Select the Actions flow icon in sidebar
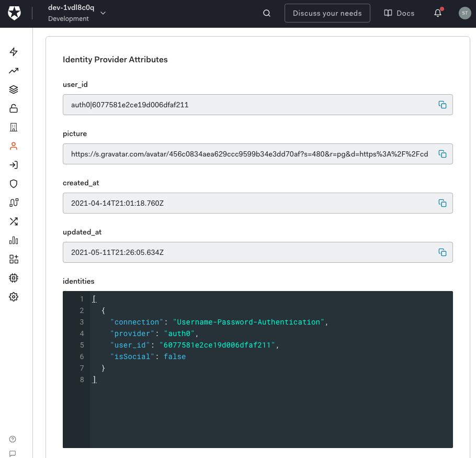The width and height of the screenshot is (476, 458). coord(13,202)
